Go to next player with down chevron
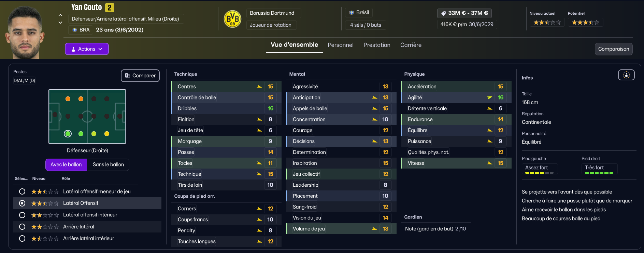The width and height of the screenshot is (644, 253). [60, 23]
